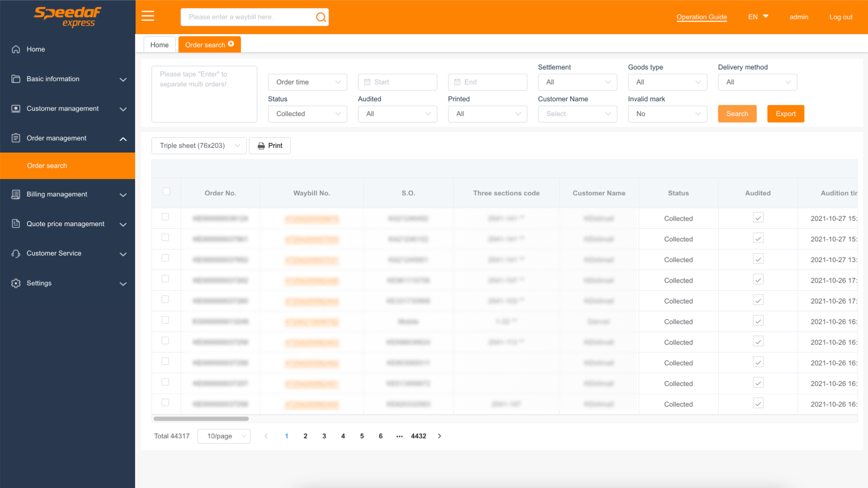Click the Export button
The width and height of the screenshot is (868, 488).
(x=786, y=114)
